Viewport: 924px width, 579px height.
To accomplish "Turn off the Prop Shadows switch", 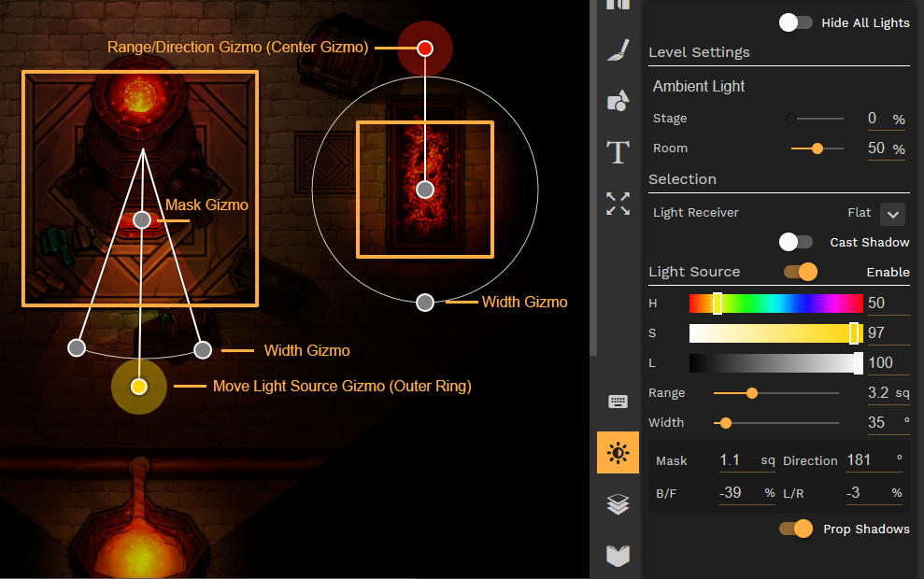I will pos(795,529).
